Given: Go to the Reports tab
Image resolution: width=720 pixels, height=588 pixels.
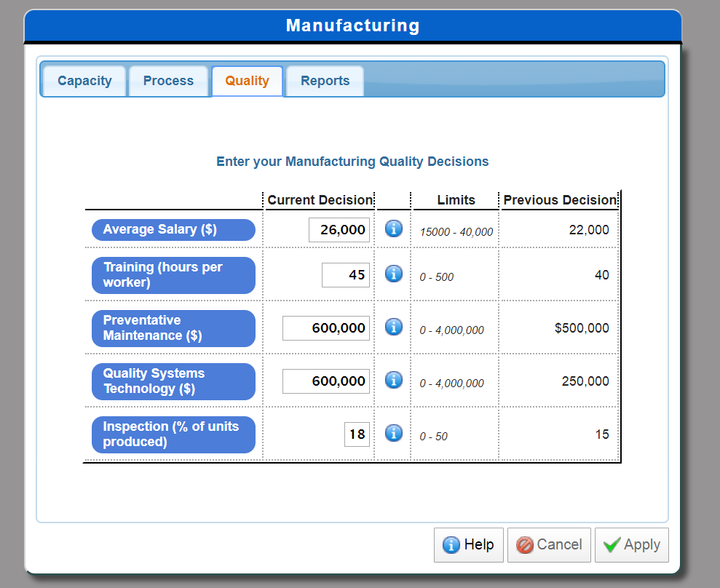Looking at the screenshot, I should click(x=325, y=81).
